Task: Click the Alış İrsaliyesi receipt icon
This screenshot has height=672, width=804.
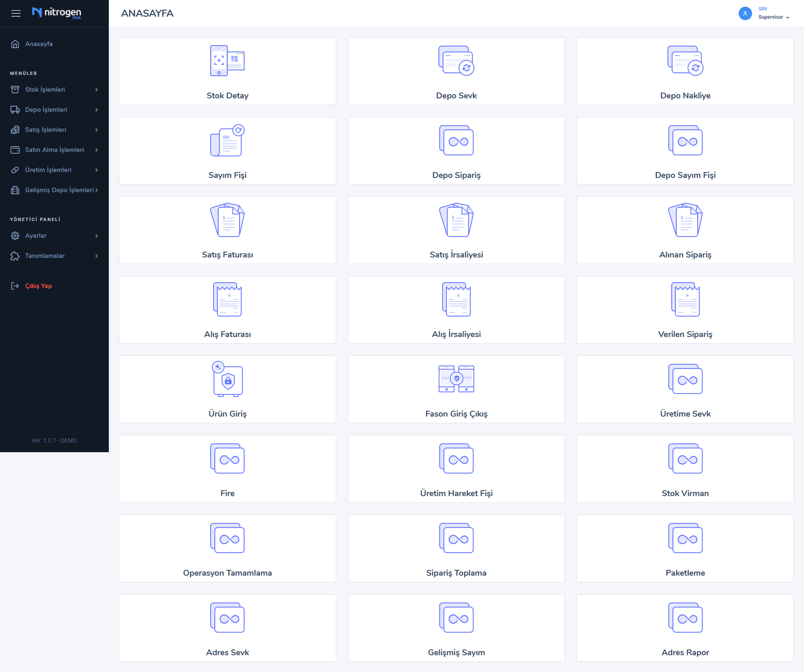Action: point(456,299)
